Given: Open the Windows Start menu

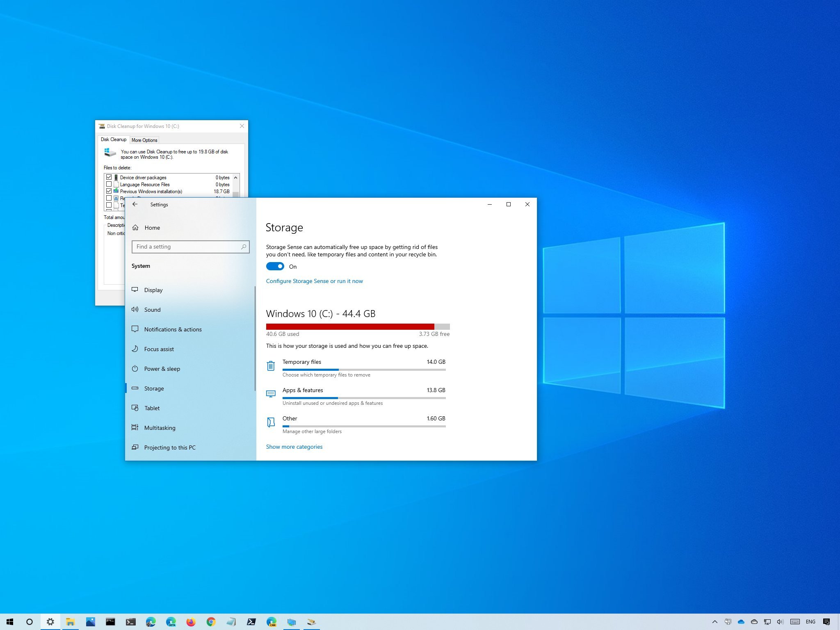Looking at the screenshot, I should coord(10,622).
